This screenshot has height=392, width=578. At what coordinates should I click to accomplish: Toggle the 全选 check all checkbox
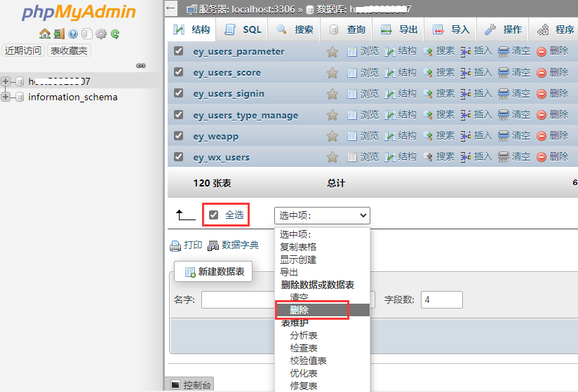(x=213, y=215)
